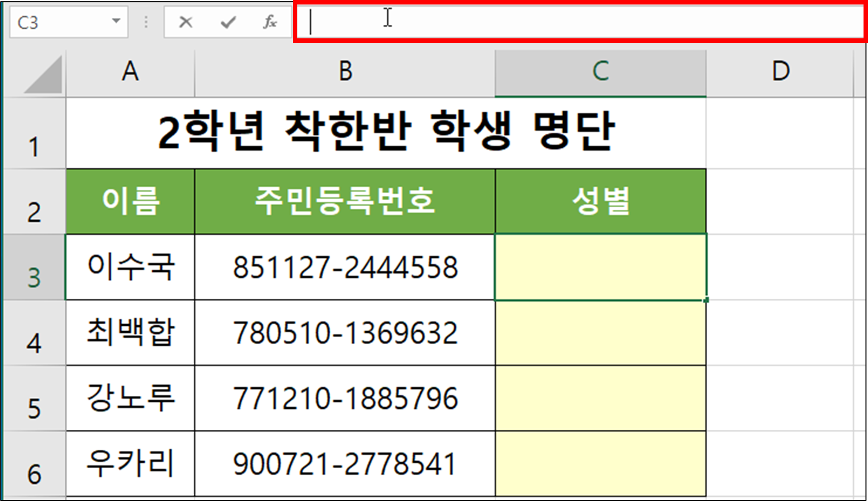868x501 pixels.
Task: Select empty cell D1
Action: click(x=780, y=133)
